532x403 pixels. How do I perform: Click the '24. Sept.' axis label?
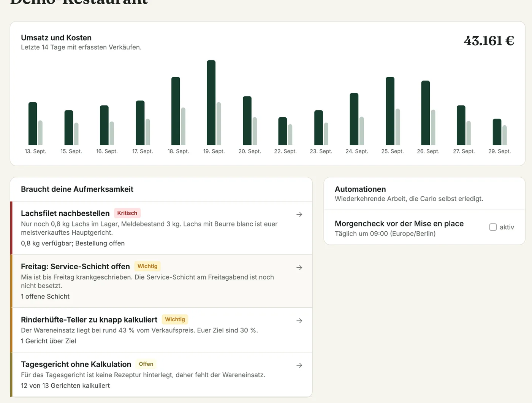356,151
